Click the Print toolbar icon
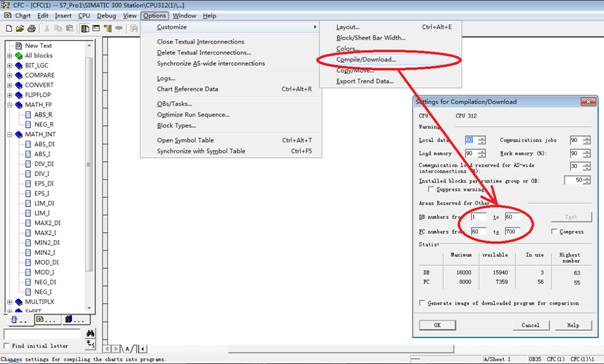 point(32,29)
